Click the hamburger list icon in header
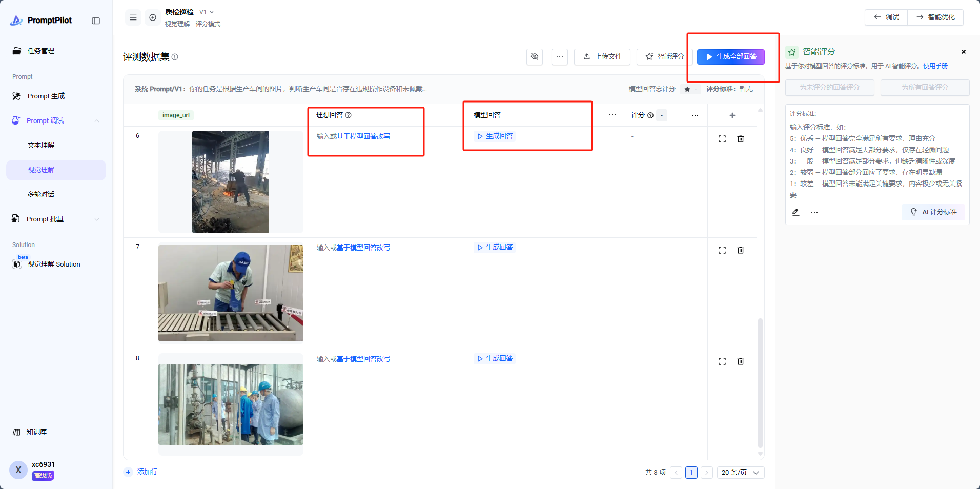This screenshot has height=489, width=980. point(133,17)
